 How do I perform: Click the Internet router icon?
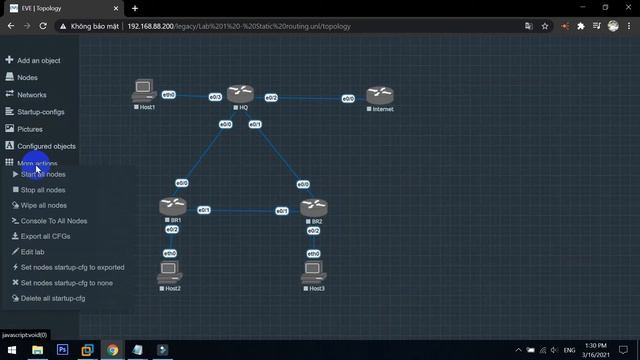coord(380,96)
